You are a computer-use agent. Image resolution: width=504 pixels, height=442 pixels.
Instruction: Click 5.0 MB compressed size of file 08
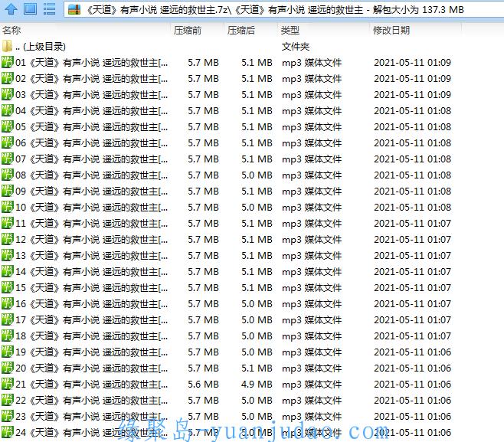tap(257, 175)
